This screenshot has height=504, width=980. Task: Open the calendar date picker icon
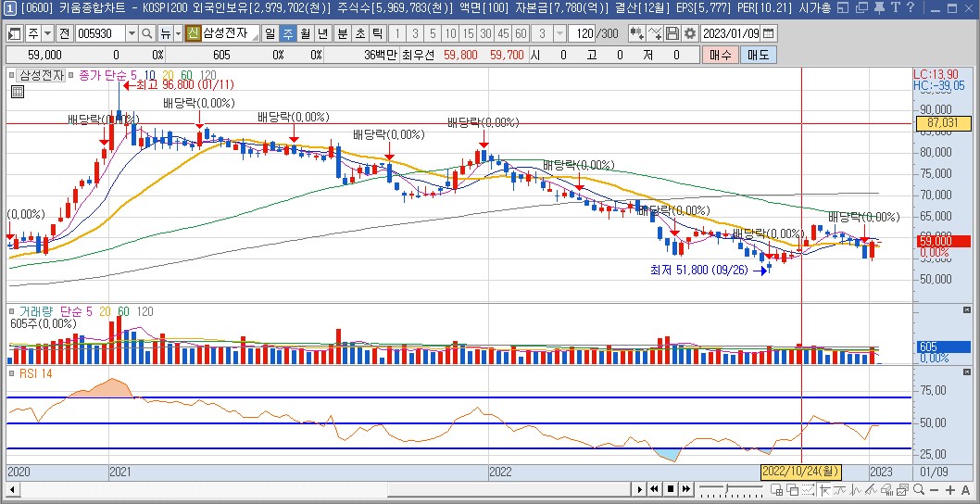(769, 33)
